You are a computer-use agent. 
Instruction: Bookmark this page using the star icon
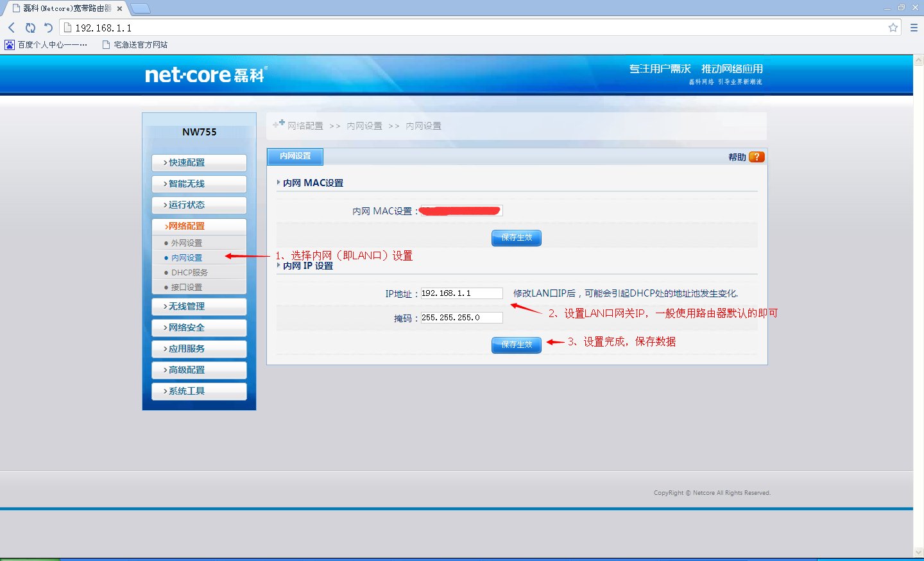[893, 28]
